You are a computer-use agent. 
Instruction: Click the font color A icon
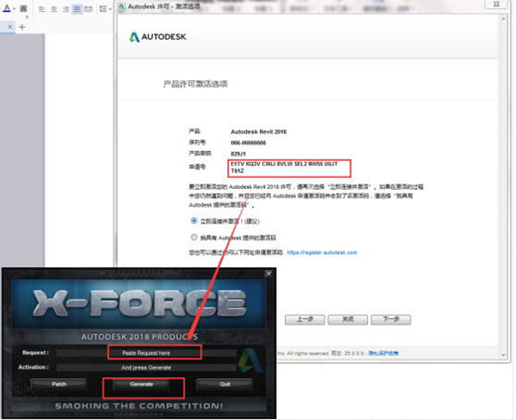point(7,8)
